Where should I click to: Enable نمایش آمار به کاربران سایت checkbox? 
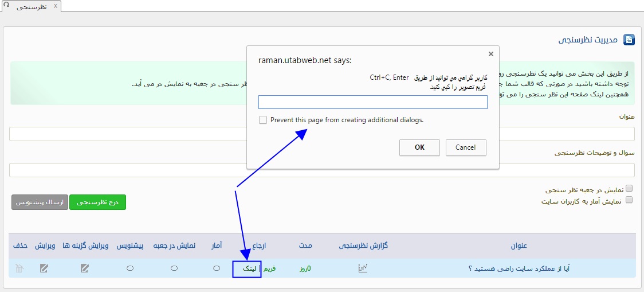(x=629, y=200)
